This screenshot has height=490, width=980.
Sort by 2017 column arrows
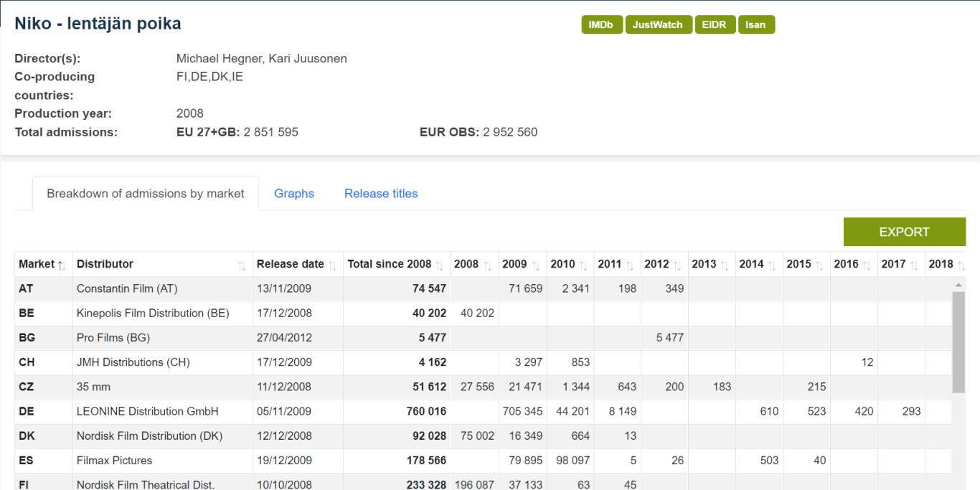[915, 265]
